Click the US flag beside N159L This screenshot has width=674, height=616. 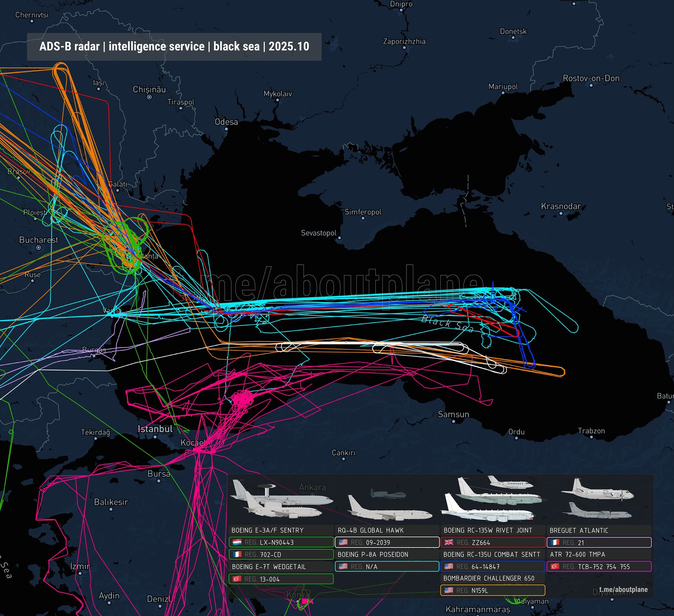click(x=449, y=590)
